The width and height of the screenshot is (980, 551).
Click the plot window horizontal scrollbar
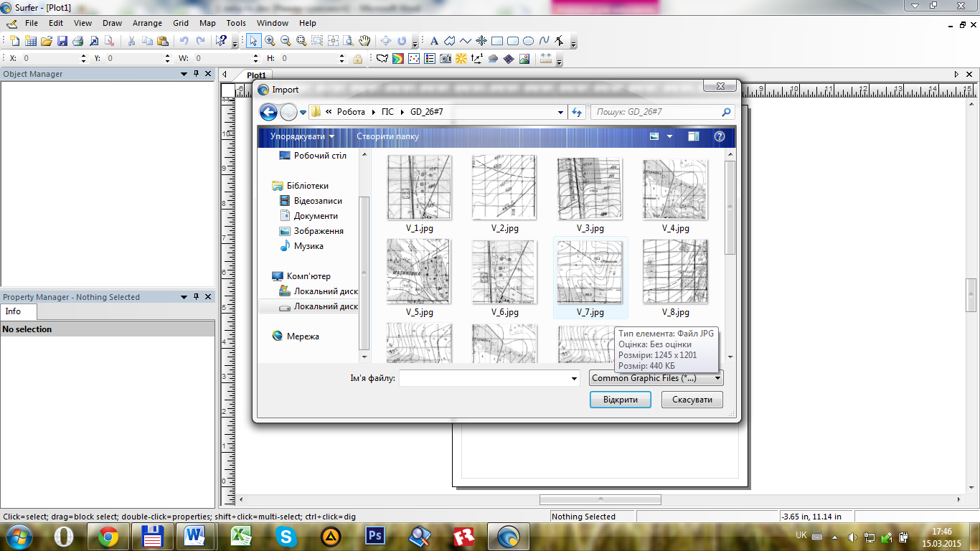click(x=600, y=499)
